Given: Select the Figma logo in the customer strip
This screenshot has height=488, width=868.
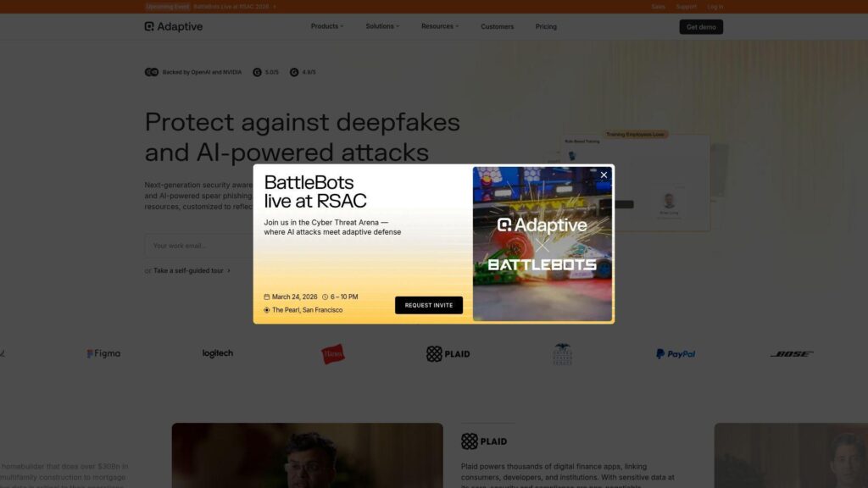Looking at the screenshot, I should coord(105,353).
